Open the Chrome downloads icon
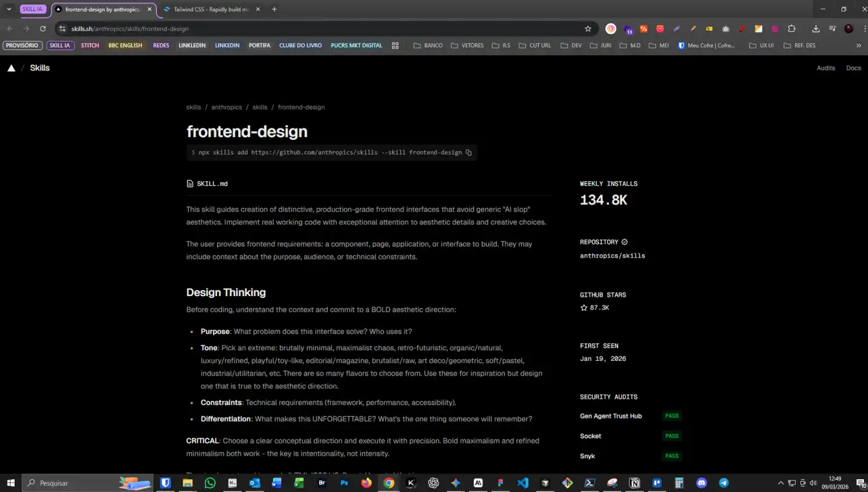Screen dimensions: 868x492 click(x=815, y=29)
